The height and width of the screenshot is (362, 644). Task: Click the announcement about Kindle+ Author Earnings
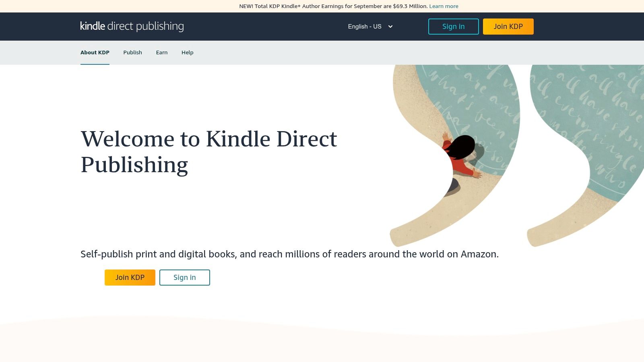point(333,6)
